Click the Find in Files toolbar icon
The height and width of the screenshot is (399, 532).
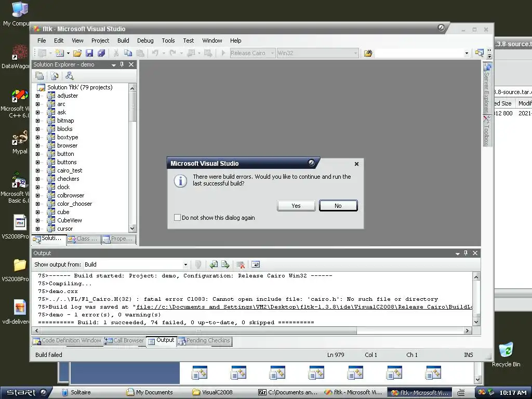[368, 53]
